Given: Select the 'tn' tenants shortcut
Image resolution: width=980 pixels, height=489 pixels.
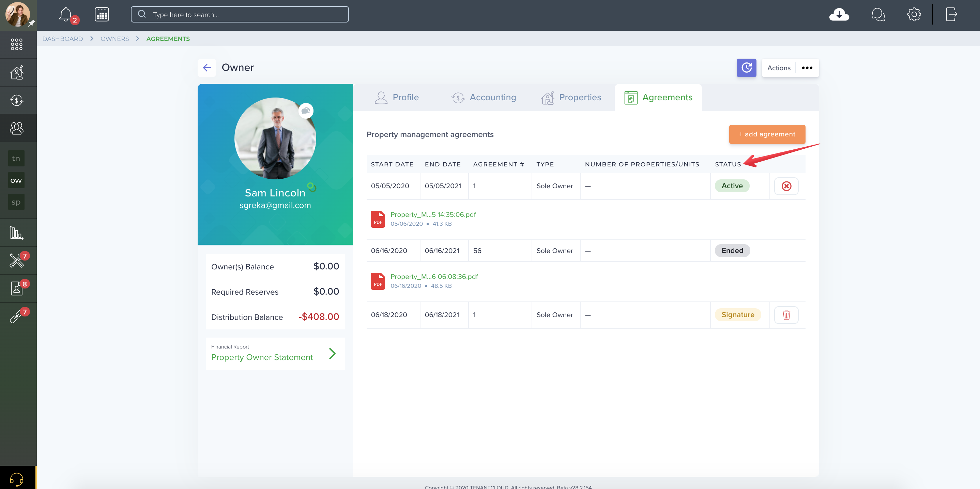Looking at the screenshot, I should point(16,159).
